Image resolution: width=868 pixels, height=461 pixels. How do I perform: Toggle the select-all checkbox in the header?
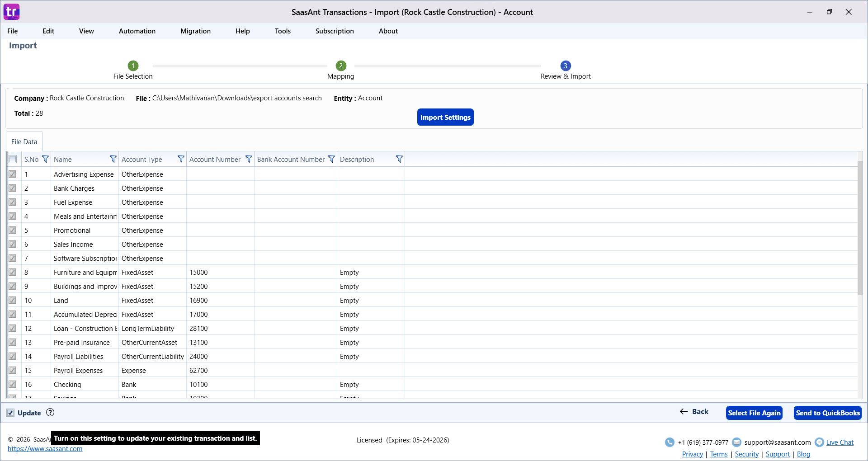tap(12, 159)
